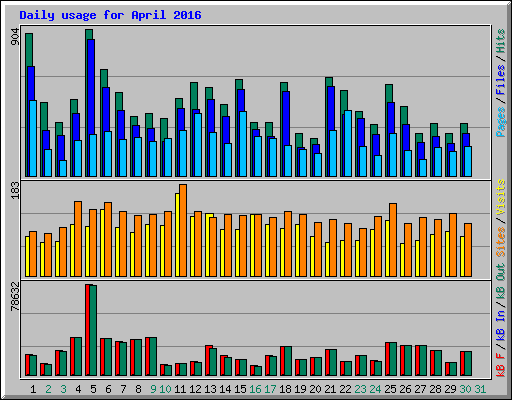This screenshot has width=512, height=400.
Task: Click the tallest orange Visits bar for day 11
Action: coord(183,230)
